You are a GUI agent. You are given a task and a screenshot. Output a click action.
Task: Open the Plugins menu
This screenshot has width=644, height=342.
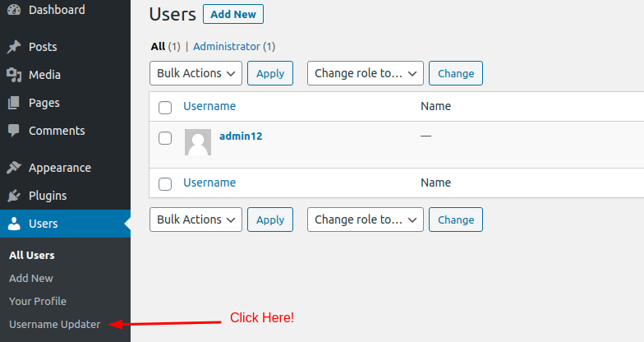66,196
